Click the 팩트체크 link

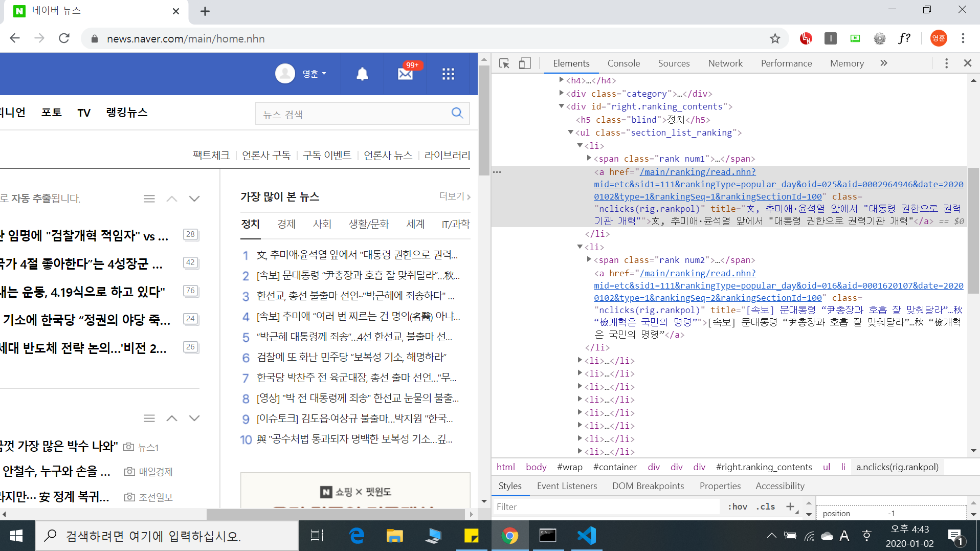pos(211,156)
